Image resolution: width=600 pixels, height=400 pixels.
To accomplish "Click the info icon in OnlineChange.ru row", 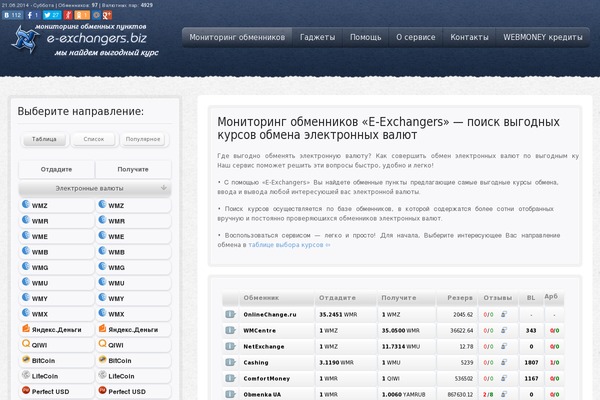I will [x=230, y=314].
